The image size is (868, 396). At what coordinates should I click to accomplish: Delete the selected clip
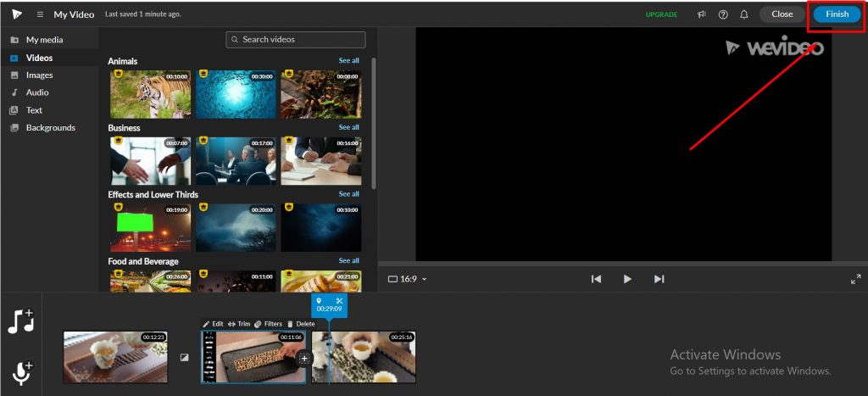coord(301,324)
